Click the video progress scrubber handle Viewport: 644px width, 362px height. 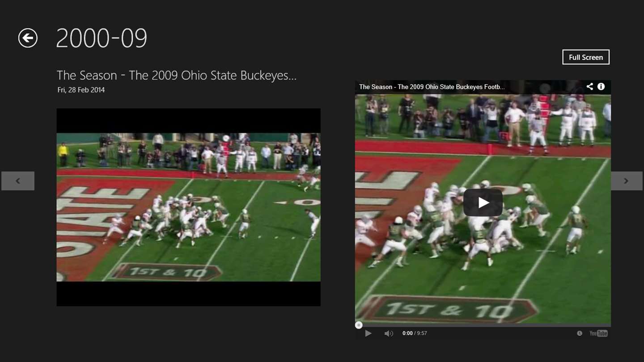[x=359, y=325]
